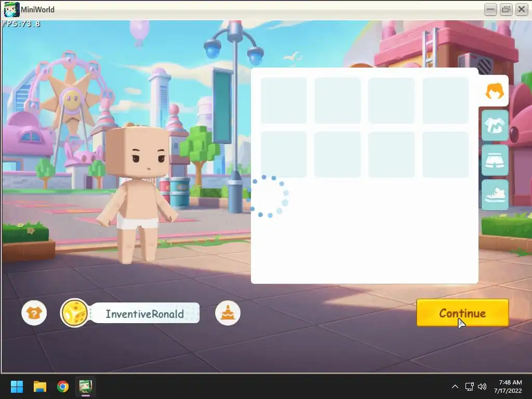Launch Google Chrome from the taskbar
This screenshot has height=399, width=532.
[63, 387]
